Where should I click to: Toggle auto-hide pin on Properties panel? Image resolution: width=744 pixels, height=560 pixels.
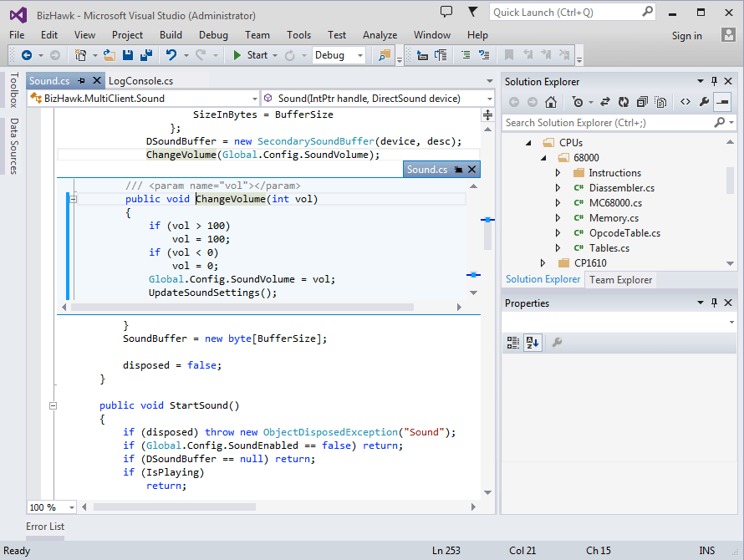coord(714,303)
